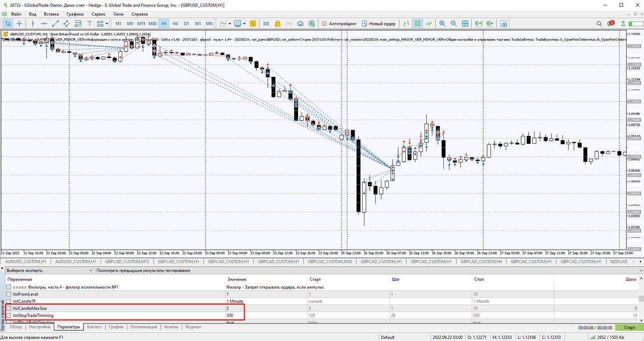Switch to the AUDUSD_CUSTOM,H1 first chart tab
Screen dimensions: 644x341
tap(25, 261)
